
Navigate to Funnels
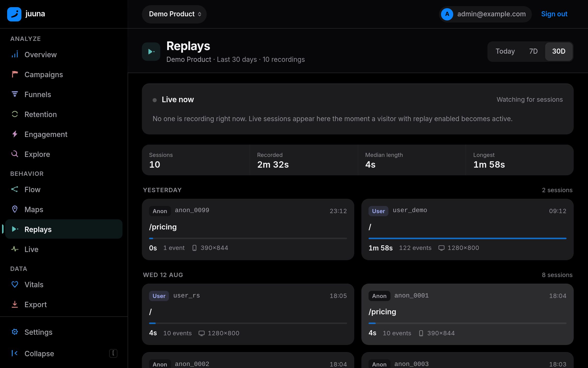(64, 94)
